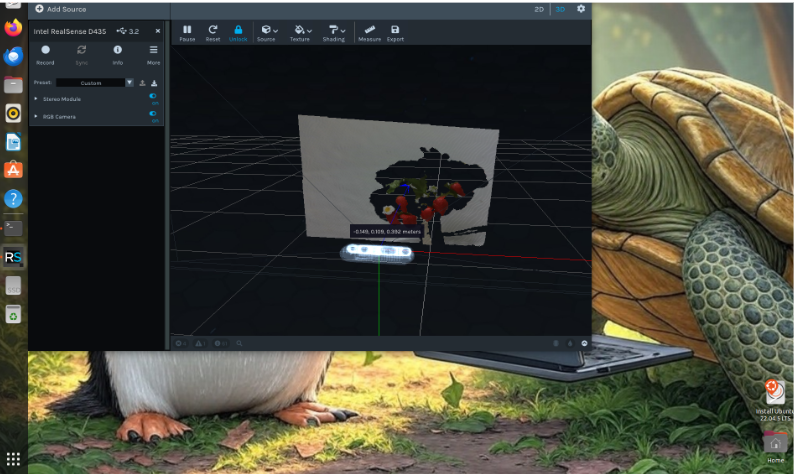
Task: Click the Custom preset field
Action: click(x=91, y=82)
